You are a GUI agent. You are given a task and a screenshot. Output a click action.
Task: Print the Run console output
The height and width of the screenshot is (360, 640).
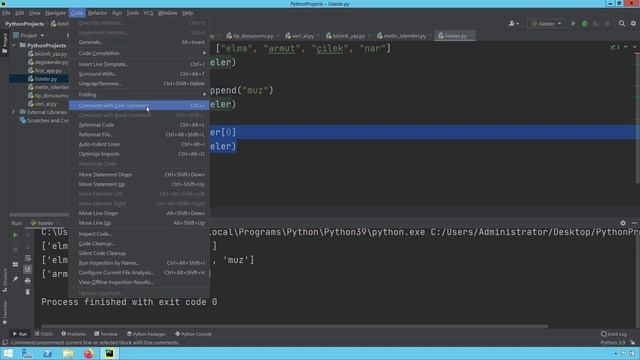[28, 281]
